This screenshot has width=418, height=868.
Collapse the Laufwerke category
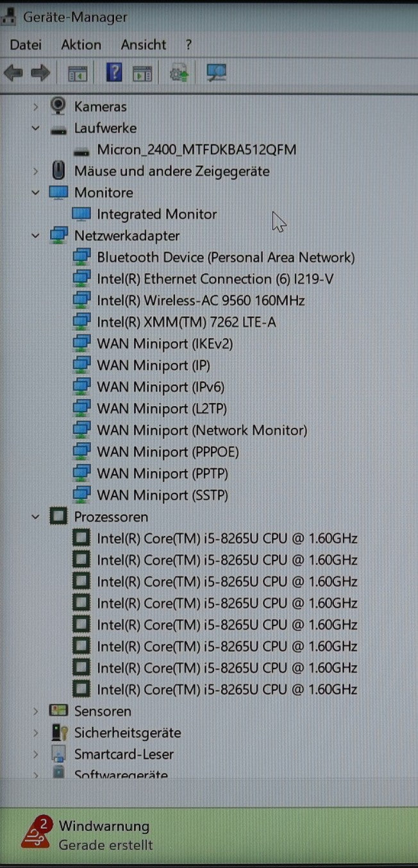(x=36, y=128)
